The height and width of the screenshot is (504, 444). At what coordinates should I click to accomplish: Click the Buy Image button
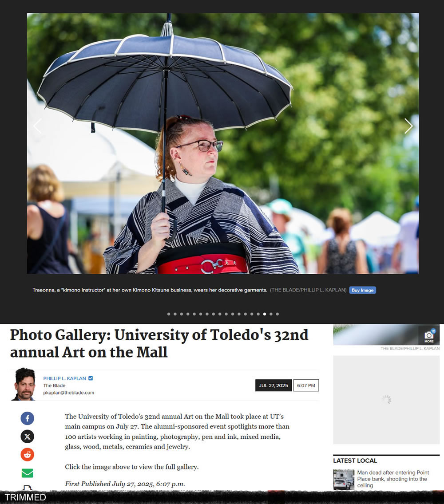(362, 290)
